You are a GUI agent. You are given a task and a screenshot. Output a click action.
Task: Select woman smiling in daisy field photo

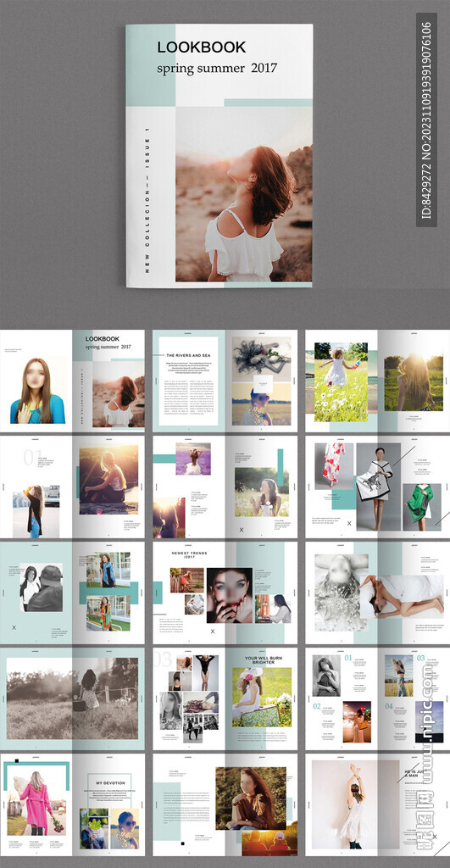pyautogui.click(x=261, y=492)
